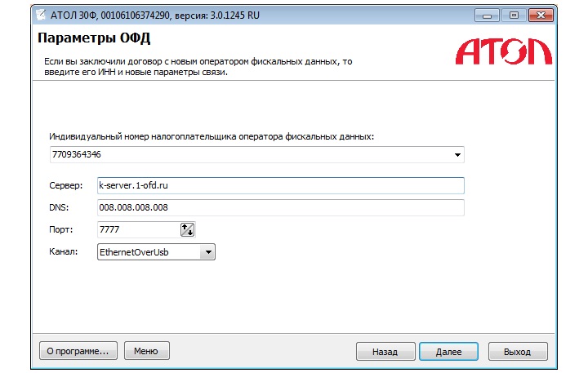The height and width of the screenshot is (373, 588).
Task: Click the Сервер input field
Action: tap(280, 185)
